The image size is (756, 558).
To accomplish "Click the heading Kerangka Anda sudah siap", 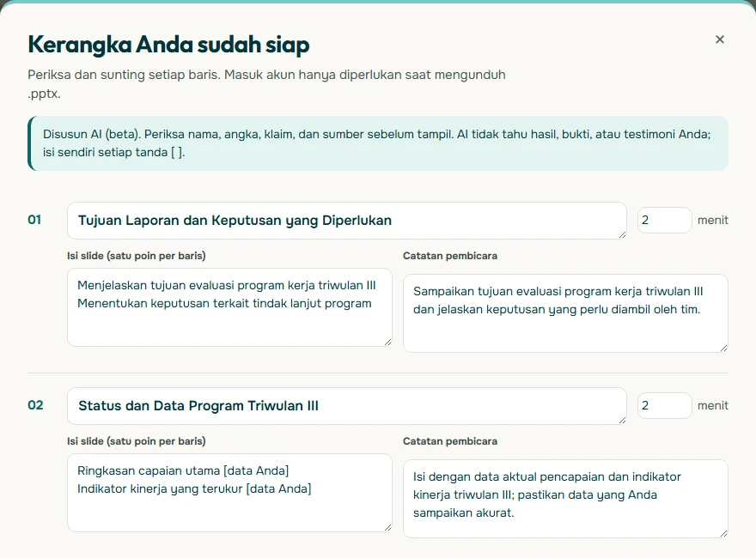I will coord(168,45).
